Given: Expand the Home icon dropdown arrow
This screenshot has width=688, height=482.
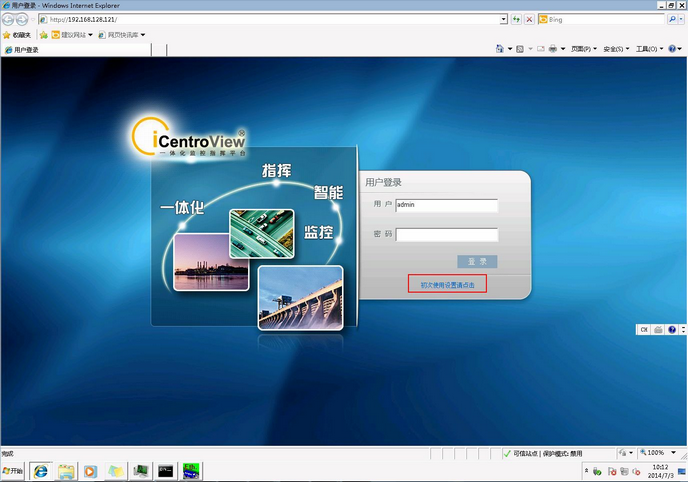Looking at the screenshot, I should pyautogui.click(x=510, y=49).
